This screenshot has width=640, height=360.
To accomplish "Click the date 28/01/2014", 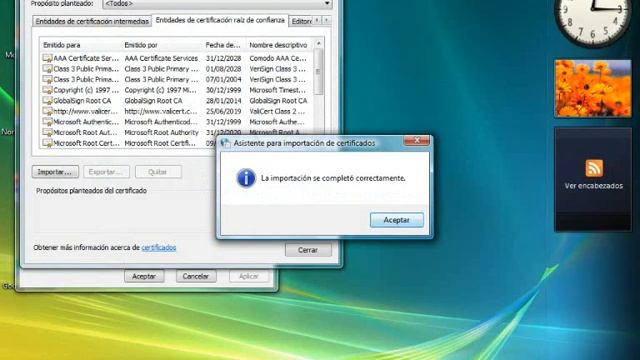I will (223, 101).
